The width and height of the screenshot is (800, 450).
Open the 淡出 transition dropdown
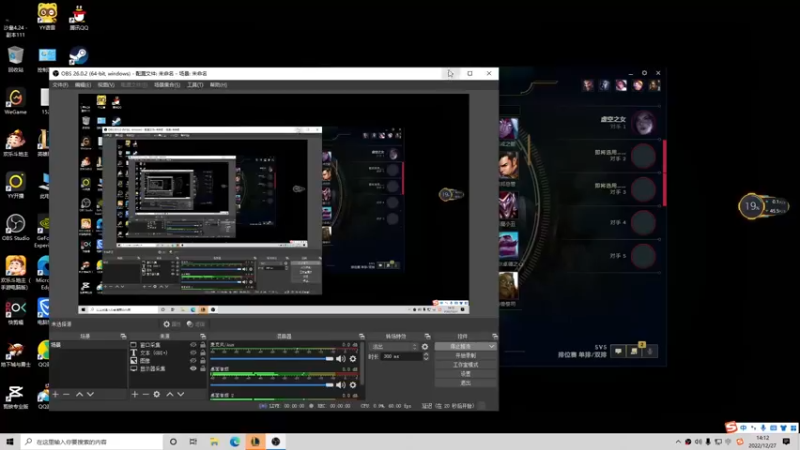coord(393,346)
